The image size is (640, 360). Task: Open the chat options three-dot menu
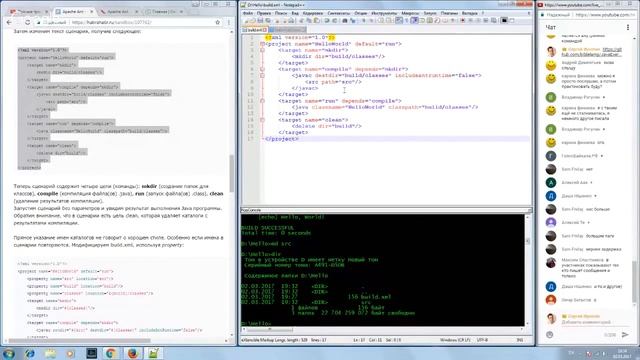pos(628,27)
